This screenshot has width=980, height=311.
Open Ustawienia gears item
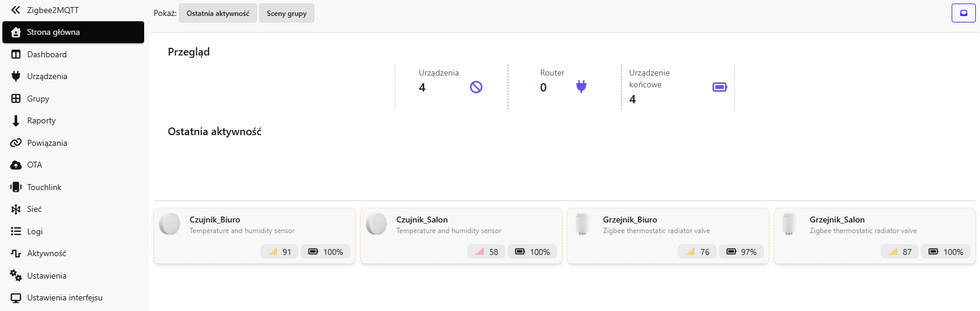pos(16,276)
